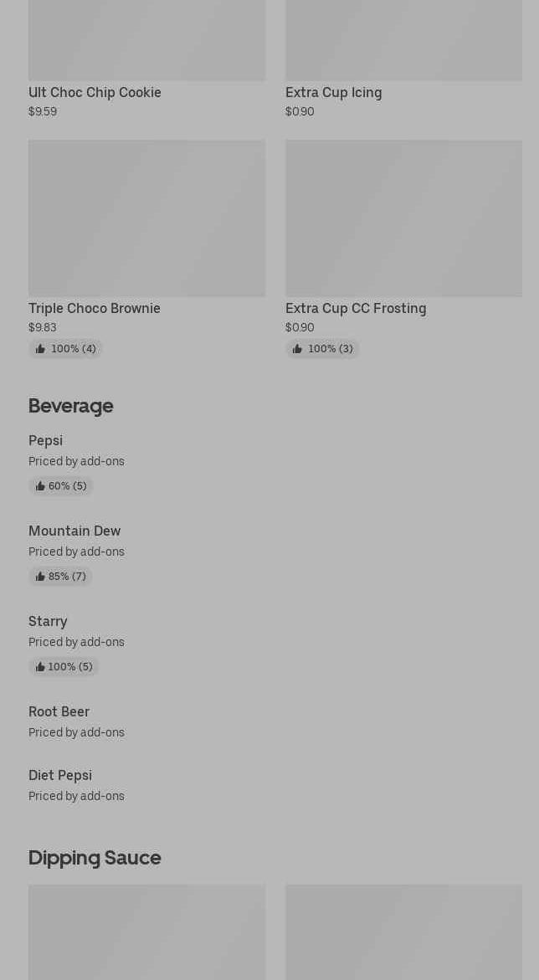This screenshot has width=539, height=980.
Task: Click Starry's thumbs-up rating icon
Action: (x=40, y=667)
